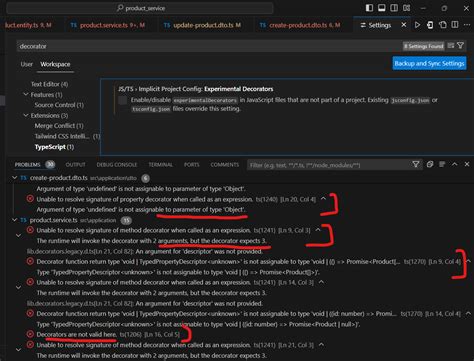Image resolution: width=474 pixels, height=361 pixels.
Task: Clear the settings search input icon
Action: 451,46
